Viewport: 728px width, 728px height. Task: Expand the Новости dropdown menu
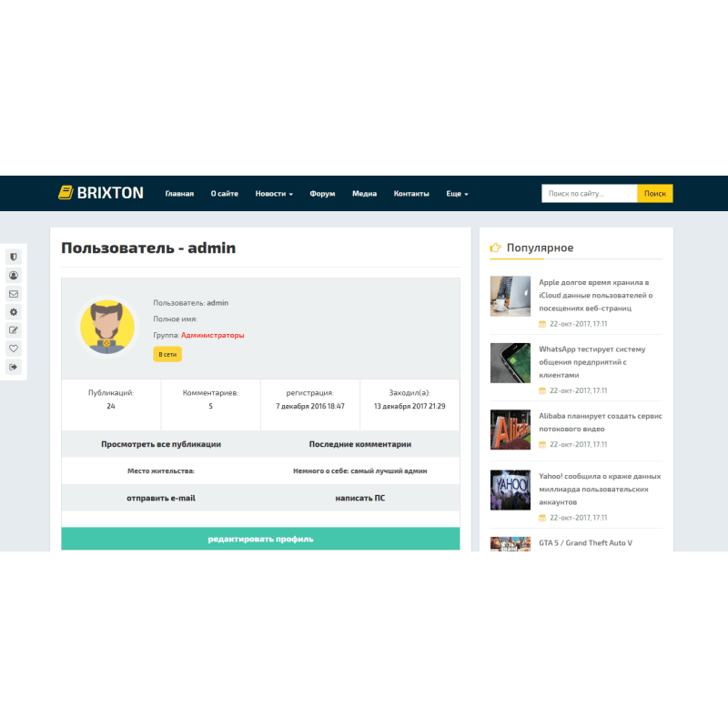coord(274,193)
